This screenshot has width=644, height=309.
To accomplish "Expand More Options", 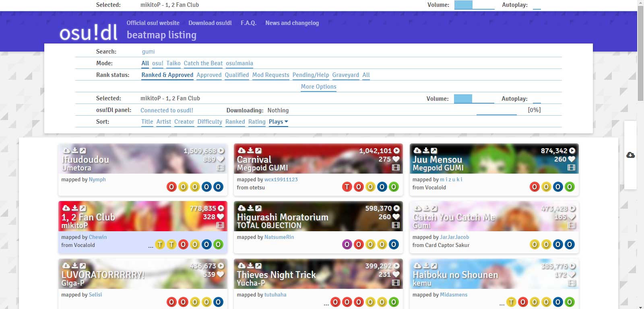I will point(318,87).
